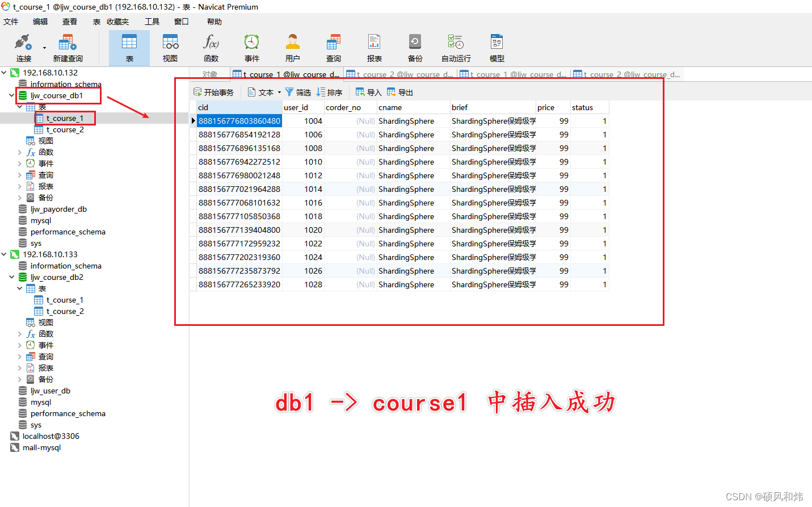Open the 文件 menu
Image resolution: width=812 pixels, height=507 pixels.
[11, 22]
